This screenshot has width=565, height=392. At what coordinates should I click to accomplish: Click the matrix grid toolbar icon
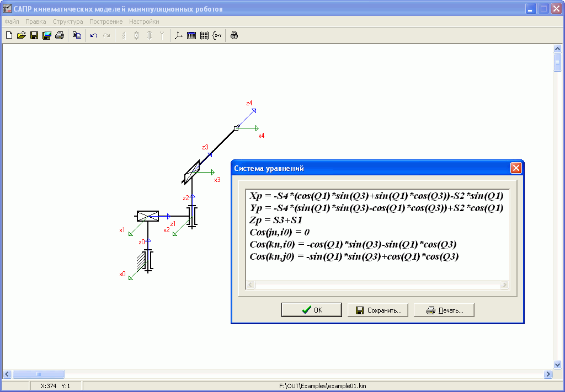click(x=204, y=35)
